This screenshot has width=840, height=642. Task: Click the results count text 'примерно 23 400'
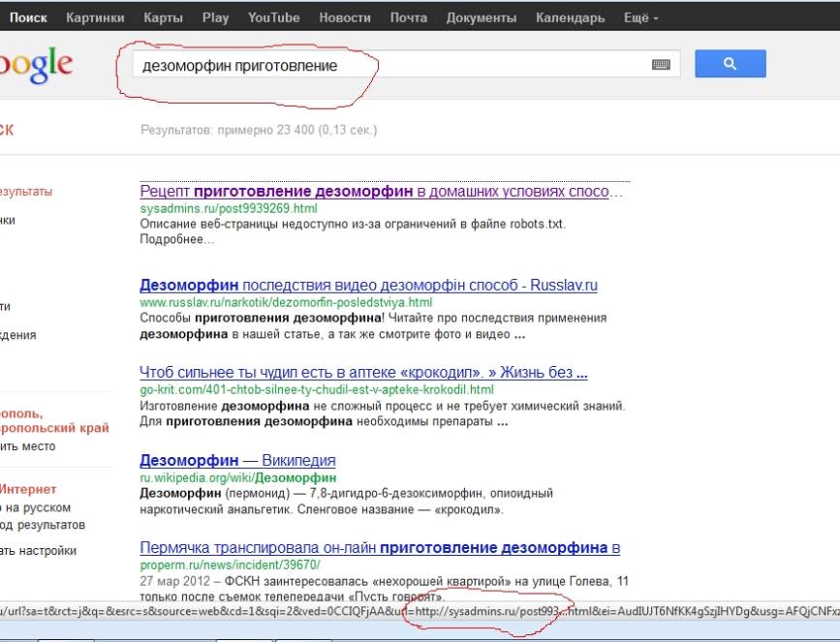coord(265,130)
